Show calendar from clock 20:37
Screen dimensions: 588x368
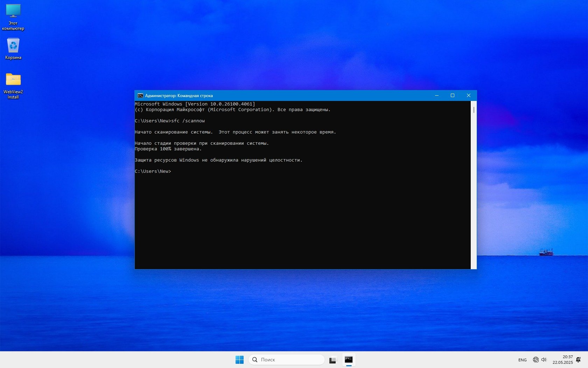click(x=562, y=360)
